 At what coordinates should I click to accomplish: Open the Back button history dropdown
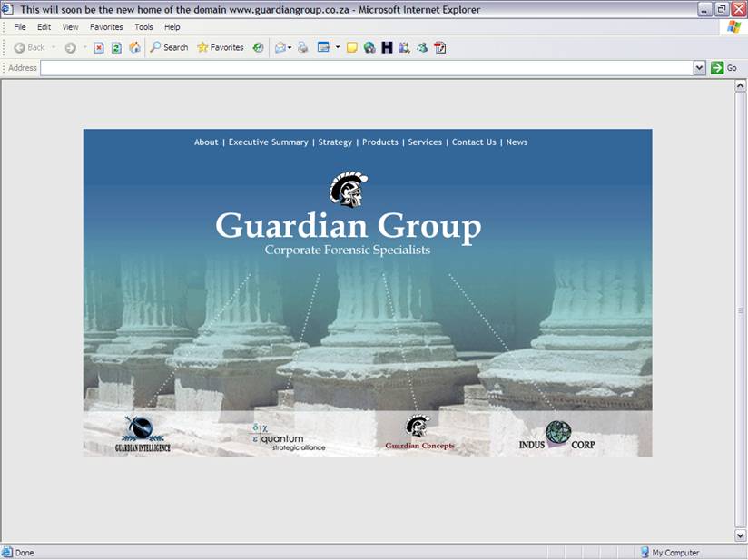[x=54, y=47]
